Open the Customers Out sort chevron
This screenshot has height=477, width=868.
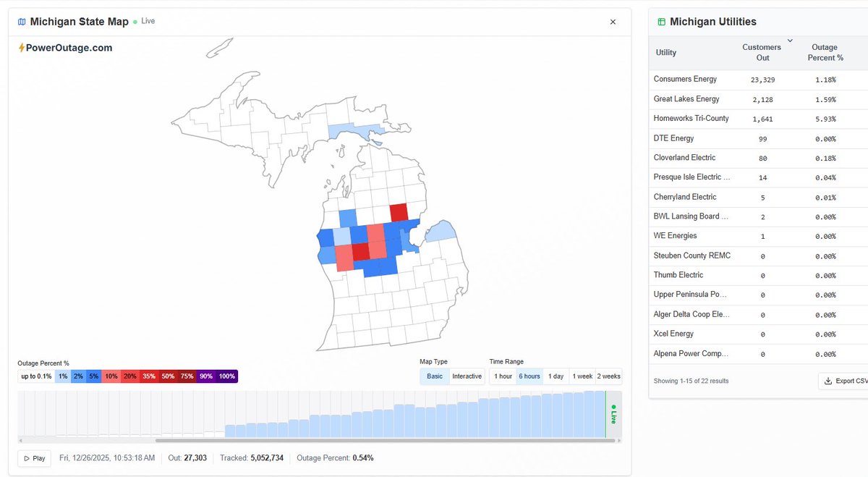point(789,41)
